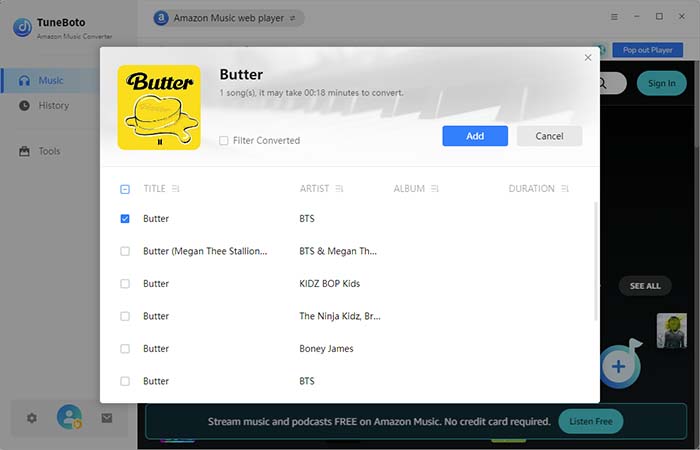Click the Pop out Player button
Screen dimensions: 700x450
click(x=648, y=50)
